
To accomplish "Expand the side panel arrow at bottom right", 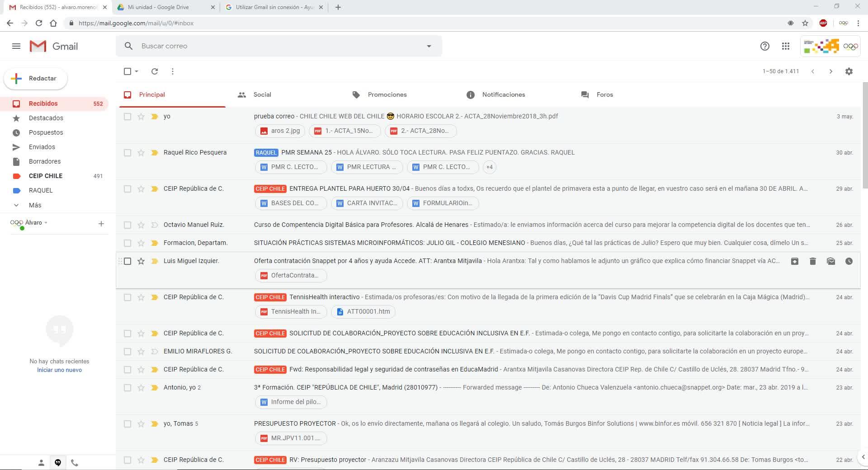I will (x=863, y=457).
